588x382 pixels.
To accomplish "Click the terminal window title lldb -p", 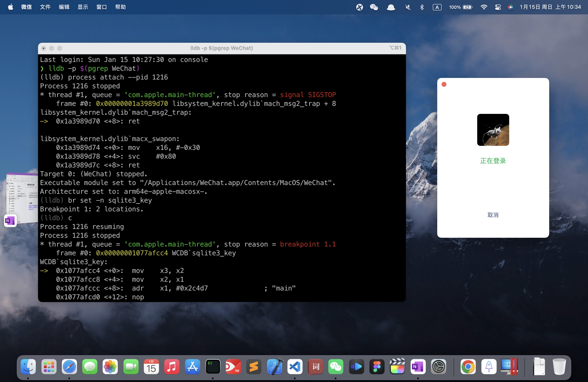I will pyautogui.click(x=222, y=48).
